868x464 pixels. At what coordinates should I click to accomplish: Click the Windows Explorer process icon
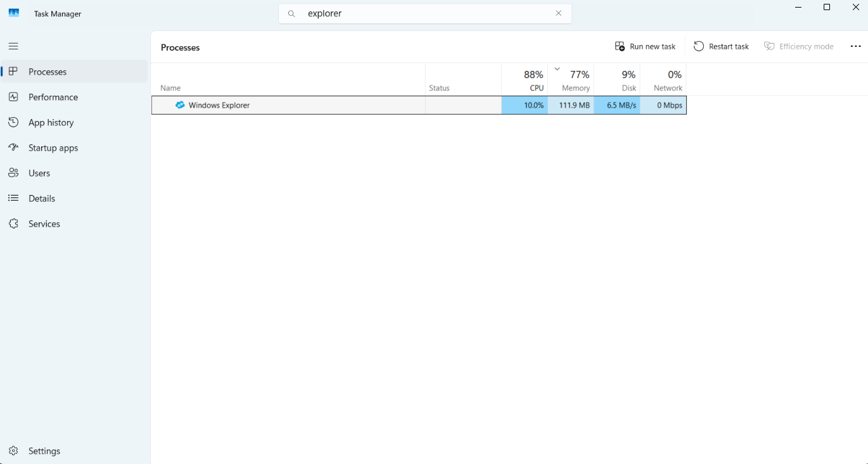(180, 105)
